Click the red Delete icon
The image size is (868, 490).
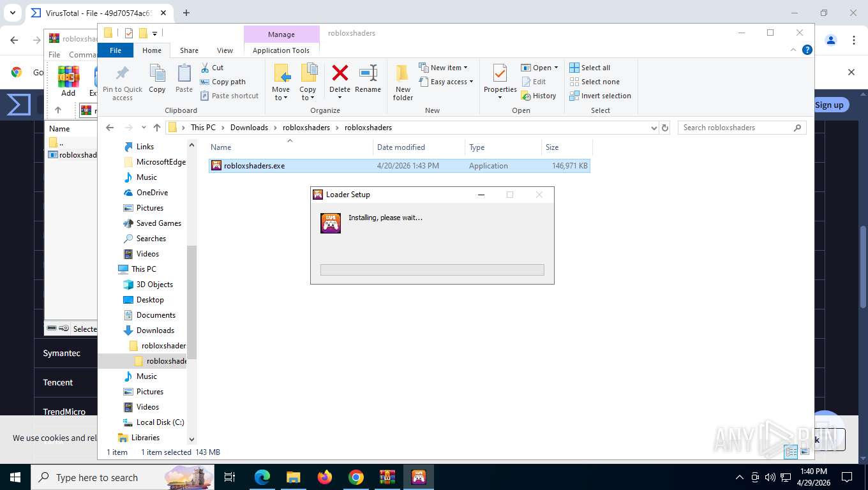point(340,73)
